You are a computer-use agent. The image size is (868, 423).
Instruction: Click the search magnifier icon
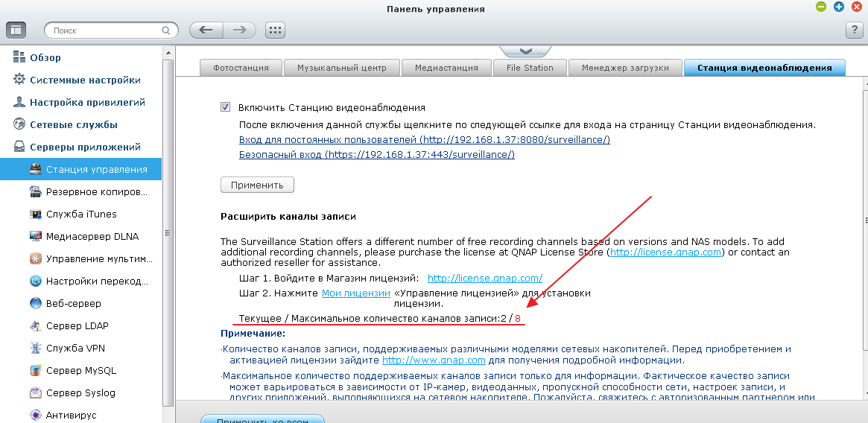click(165, 31)
